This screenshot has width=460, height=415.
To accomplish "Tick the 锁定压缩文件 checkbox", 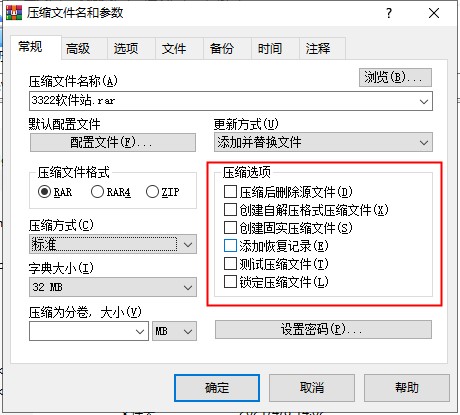I will 230,282.
